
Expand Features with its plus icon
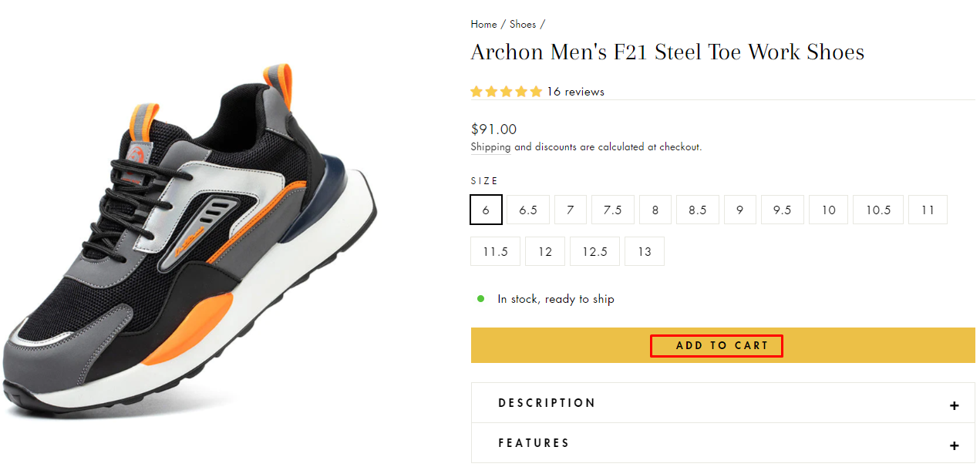(x=954, y=445)
